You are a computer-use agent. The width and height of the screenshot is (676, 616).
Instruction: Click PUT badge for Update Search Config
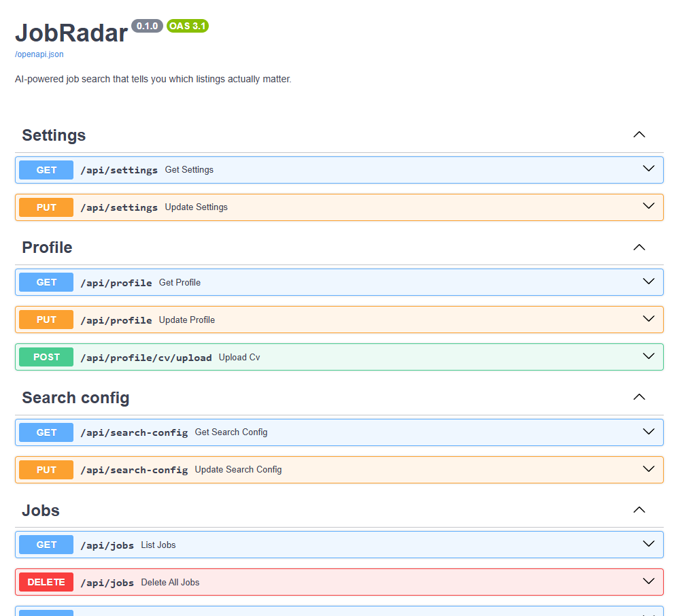click(46, 470)
